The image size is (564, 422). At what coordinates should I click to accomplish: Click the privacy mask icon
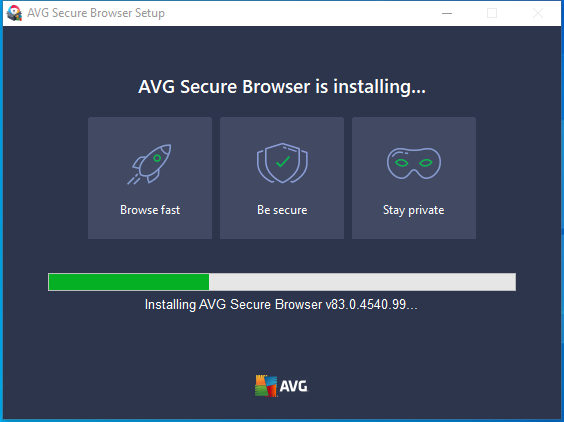pos(414,163)
